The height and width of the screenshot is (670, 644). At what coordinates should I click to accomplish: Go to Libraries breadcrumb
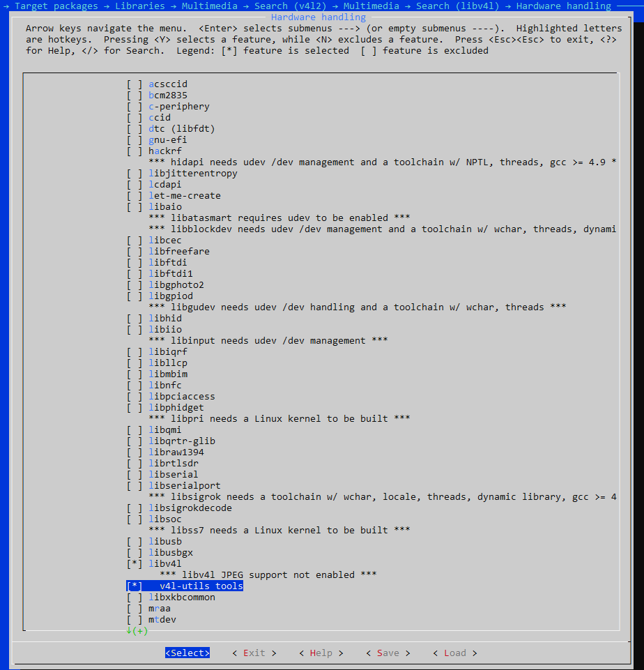[140, 6]
